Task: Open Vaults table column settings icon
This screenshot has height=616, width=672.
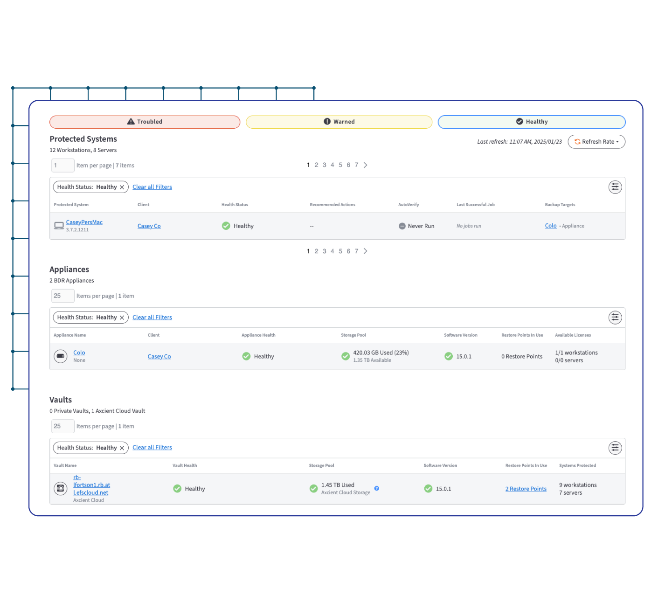Action: click(615, 448)
